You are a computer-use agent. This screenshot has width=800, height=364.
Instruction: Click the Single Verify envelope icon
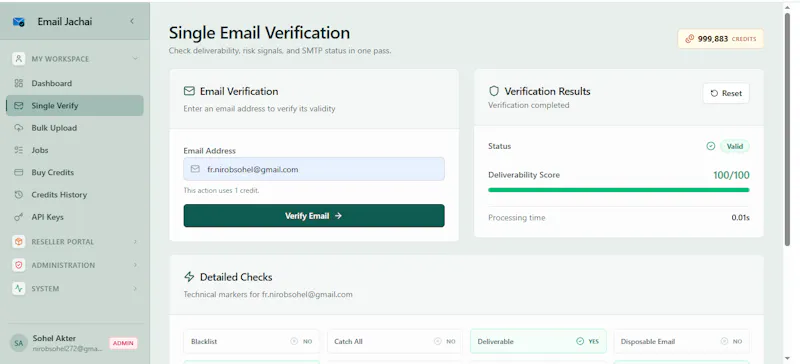pos(19,106)
